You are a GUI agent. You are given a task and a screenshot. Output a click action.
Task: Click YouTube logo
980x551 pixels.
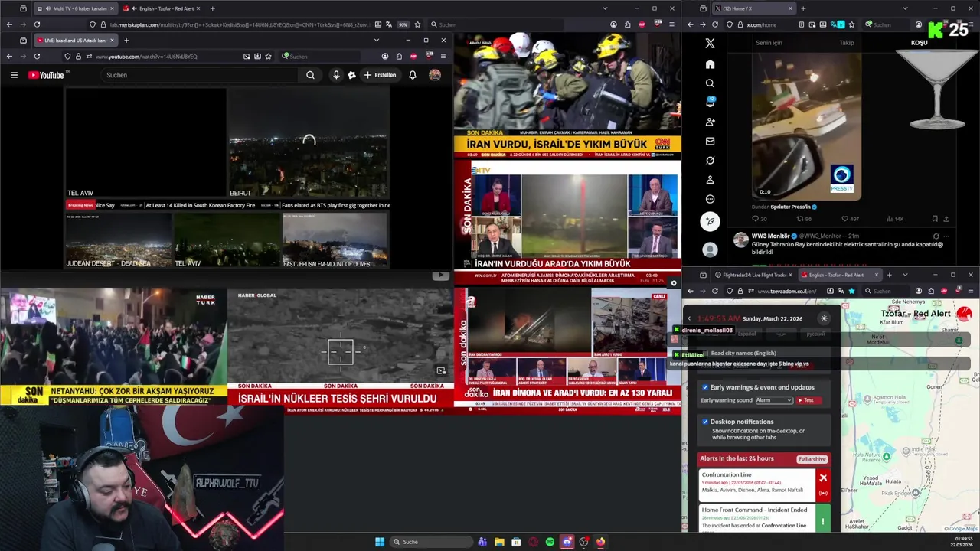[x=47, y=75]
